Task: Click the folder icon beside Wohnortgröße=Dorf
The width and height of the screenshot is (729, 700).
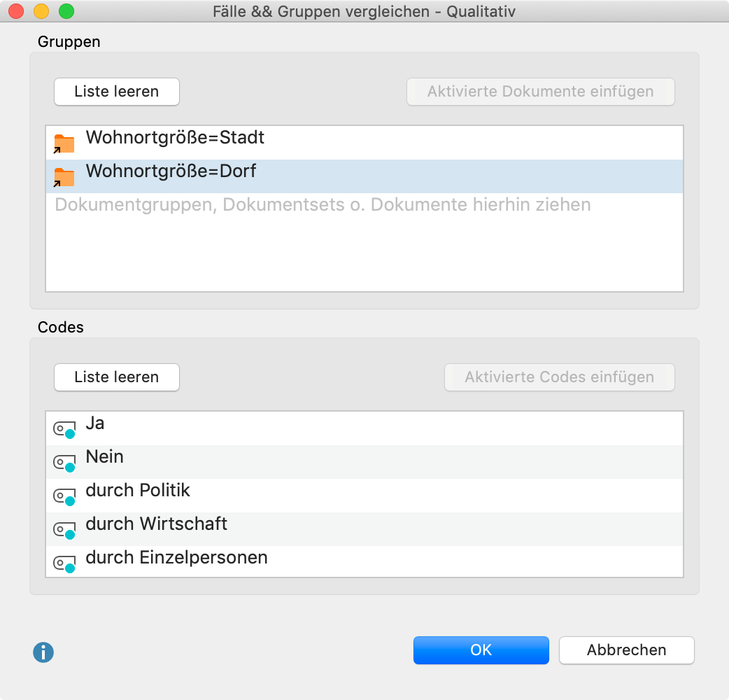Action: coord(64,176)
